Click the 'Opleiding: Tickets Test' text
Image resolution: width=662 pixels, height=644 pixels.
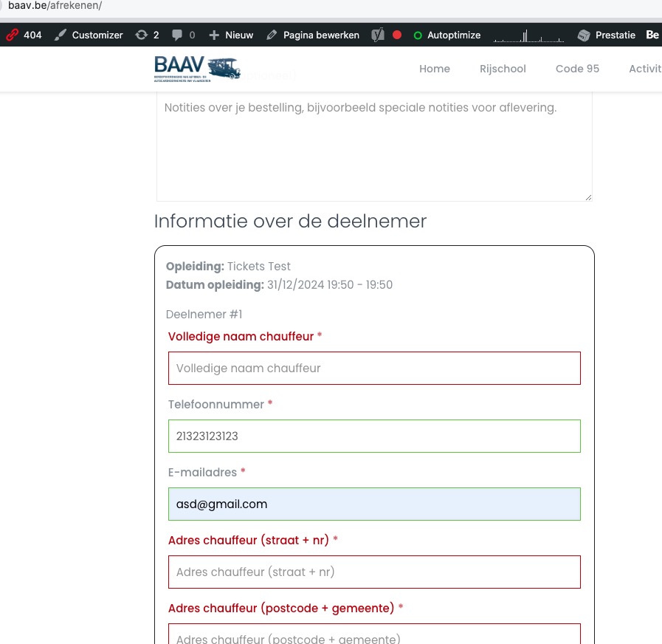click(x=228, y=266)
